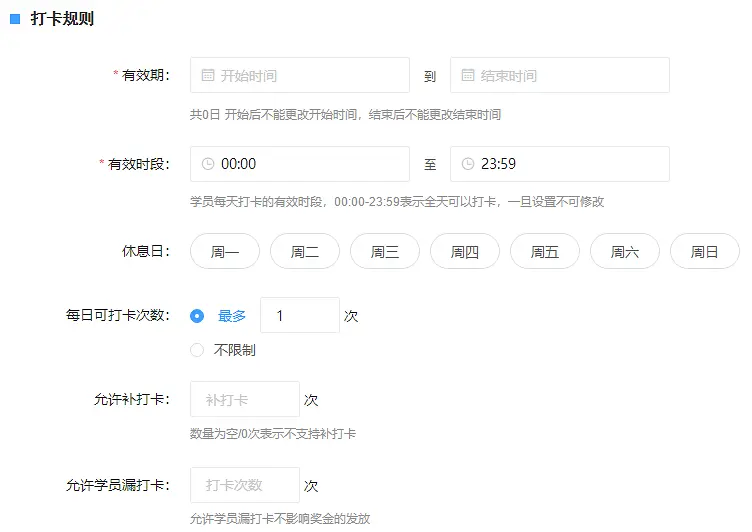Image resolution: width=752 pixels, height=532 pixels.
Task: Mark 周五 as a rest day
Action: tap(545, 252)
